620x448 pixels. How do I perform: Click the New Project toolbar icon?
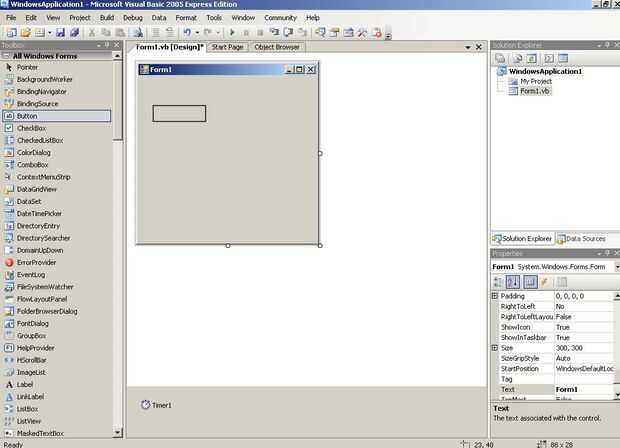[11, 32]
